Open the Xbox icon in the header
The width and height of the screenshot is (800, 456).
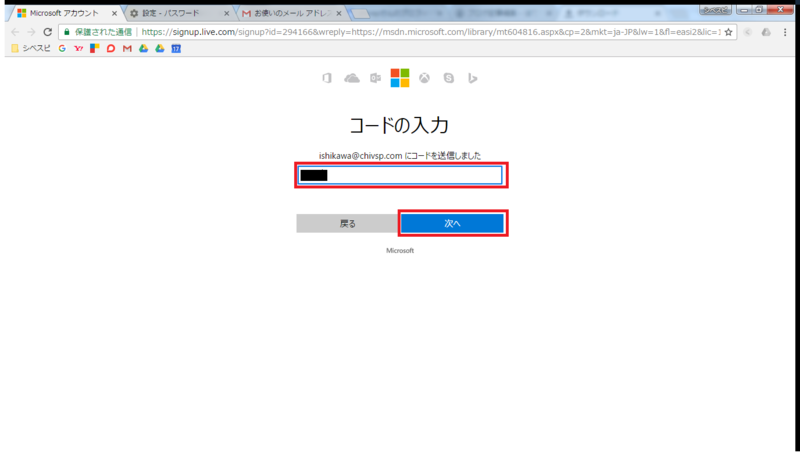(424, 78)
